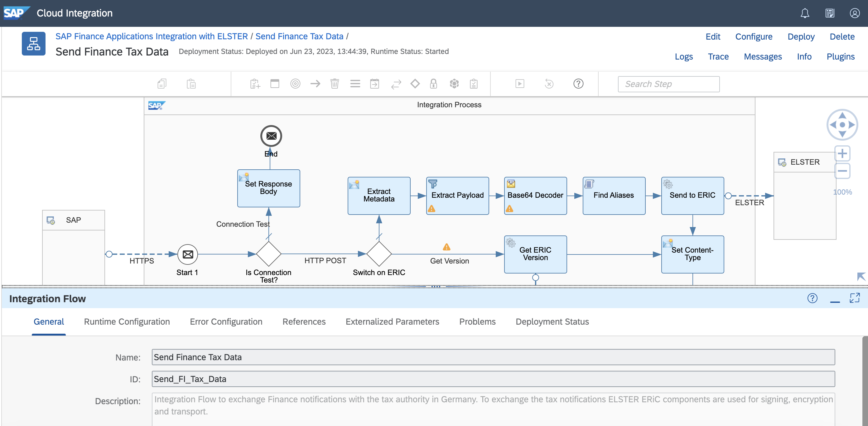Open the Error Configuration tab
Image resolution: width=868 pixels, height=426 pixels.
coord(226,322)
